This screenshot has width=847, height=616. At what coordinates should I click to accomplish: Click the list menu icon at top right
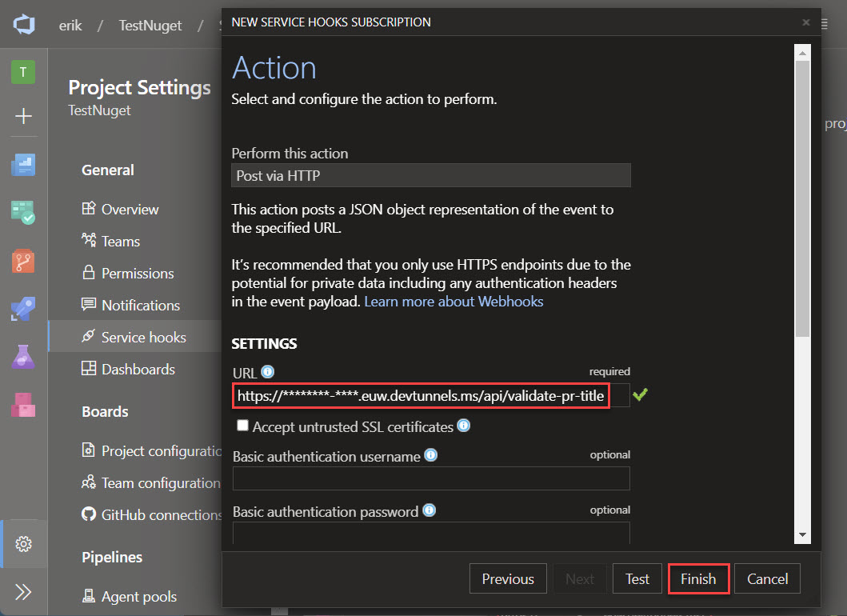[825, 24]
